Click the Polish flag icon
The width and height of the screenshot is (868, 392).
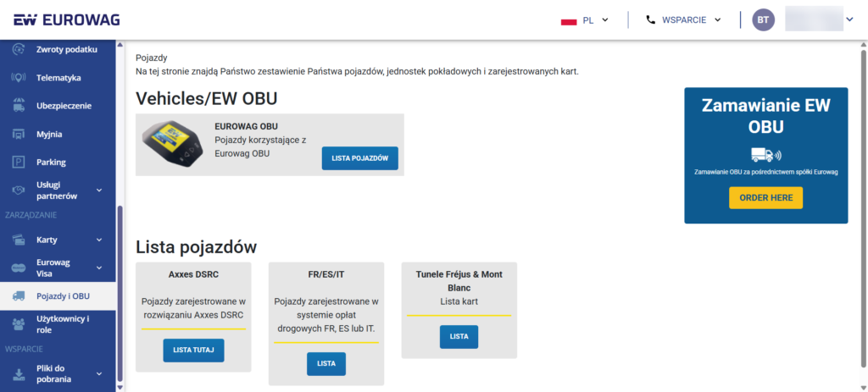(x=569, y=20)
